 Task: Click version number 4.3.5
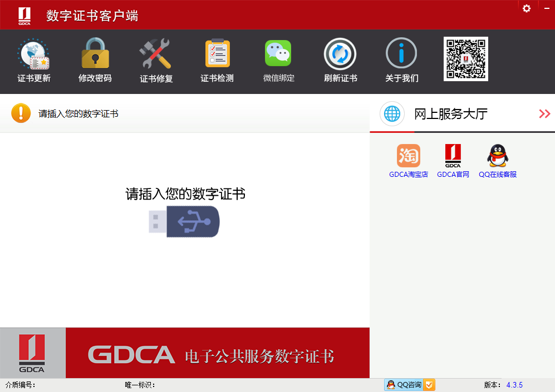point(514,385)
